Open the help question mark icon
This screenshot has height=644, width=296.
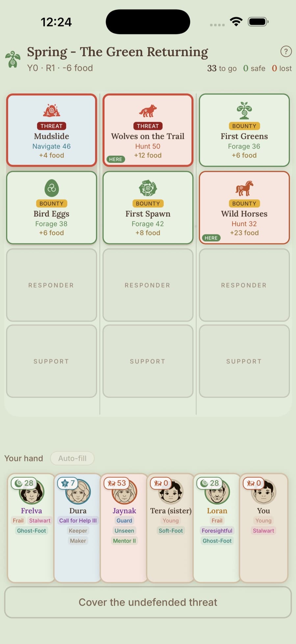[286, 51]
